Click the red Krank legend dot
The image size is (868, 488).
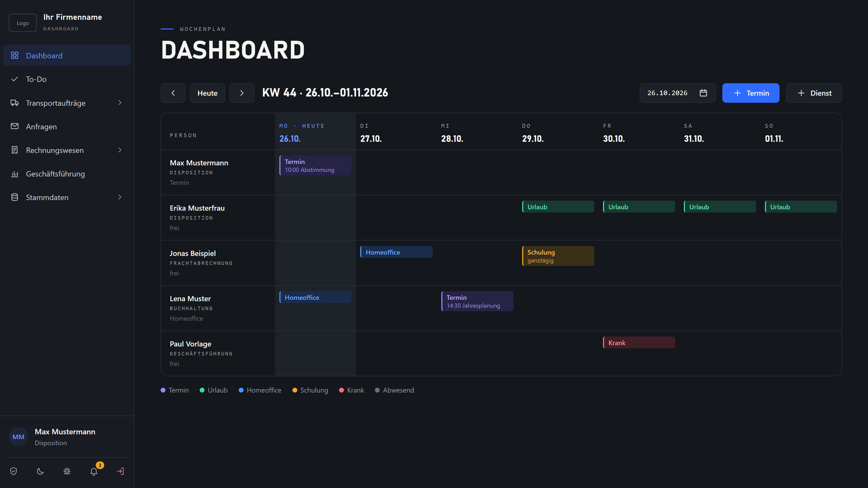click(x=341, y=390)
